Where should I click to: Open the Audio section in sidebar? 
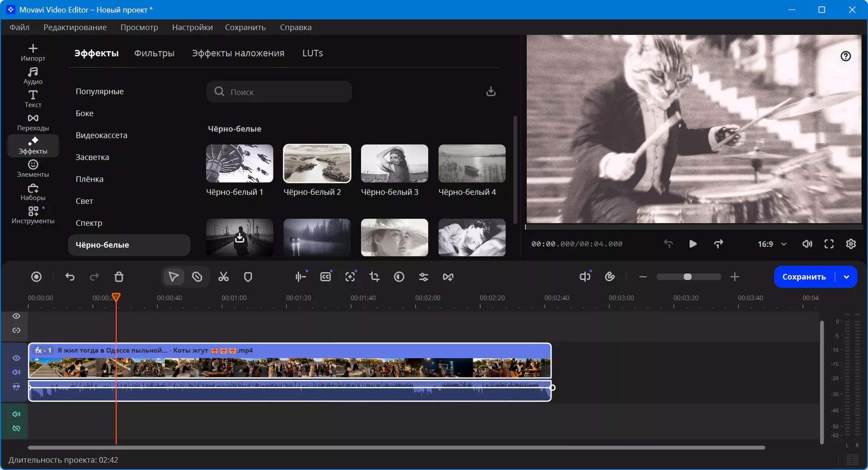click(33, 76)
